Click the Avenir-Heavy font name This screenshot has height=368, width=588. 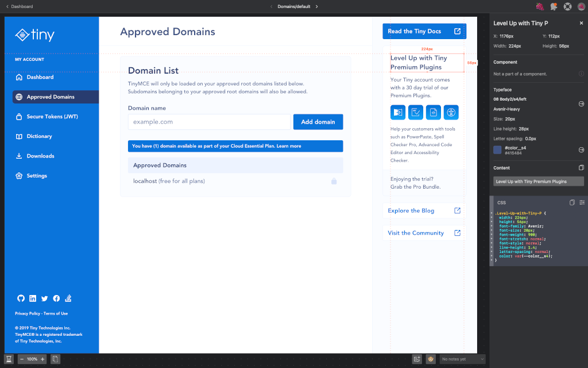coord(506,109)
